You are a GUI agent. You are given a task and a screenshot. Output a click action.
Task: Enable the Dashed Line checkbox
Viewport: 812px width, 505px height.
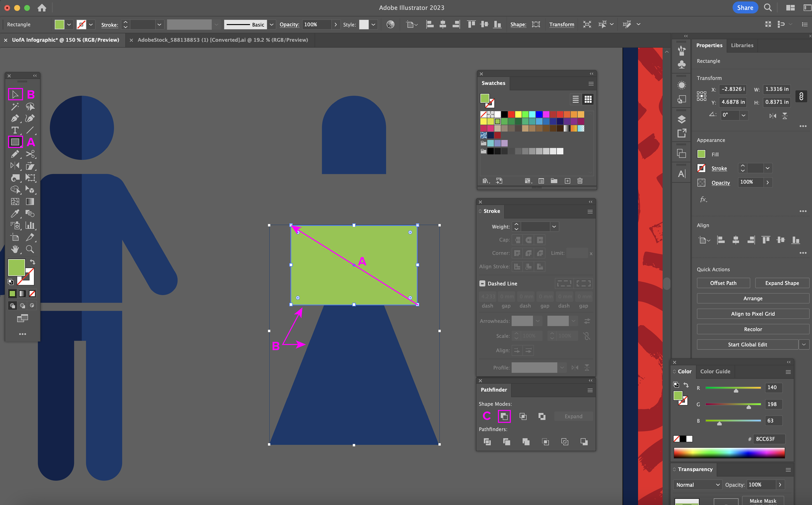coord(482,284)
